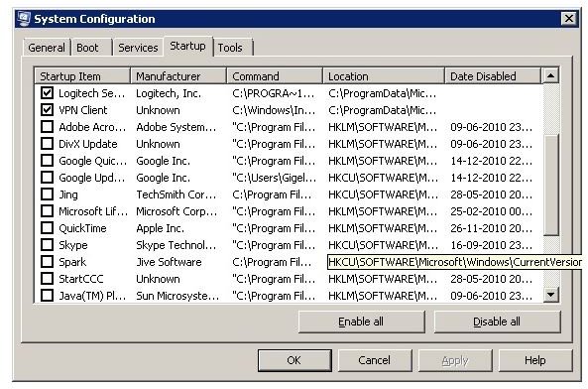The height and width of the screenshot is (389, 588).
Task: Open Help for System Configuration
Action: click(535, 360)
